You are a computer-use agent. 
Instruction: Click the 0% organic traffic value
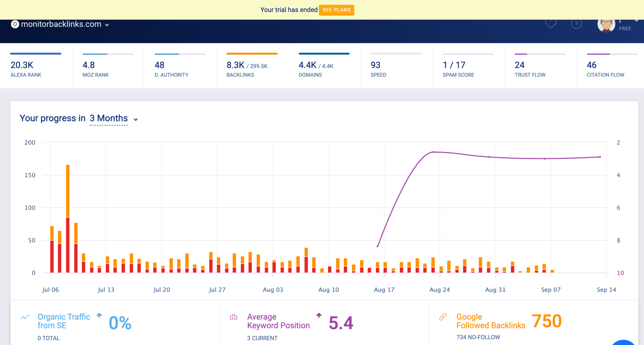pos(120,323)
